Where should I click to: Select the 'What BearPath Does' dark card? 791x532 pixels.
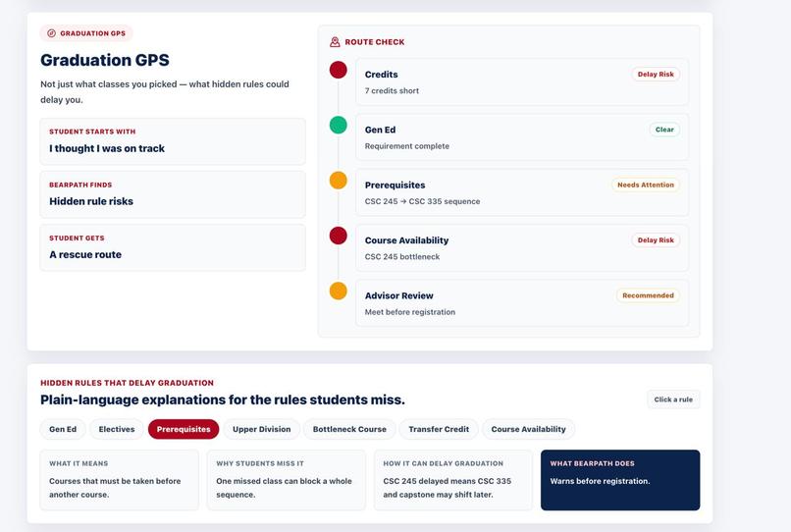pyautogui.click(x=620, y=480)
